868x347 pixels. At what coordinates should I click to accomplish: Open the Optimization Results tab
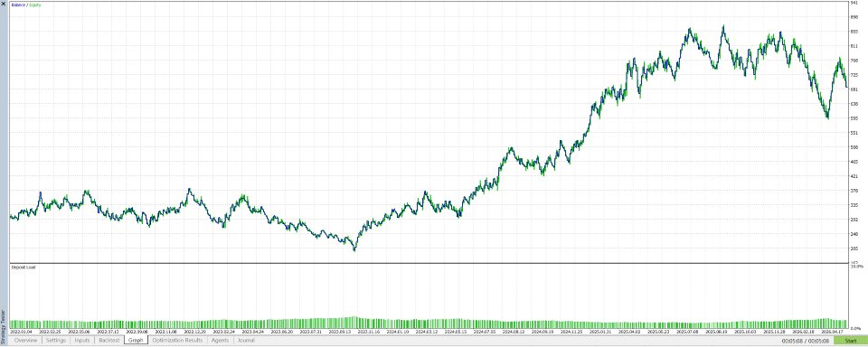pyautogui.click(x=178, y=341)
